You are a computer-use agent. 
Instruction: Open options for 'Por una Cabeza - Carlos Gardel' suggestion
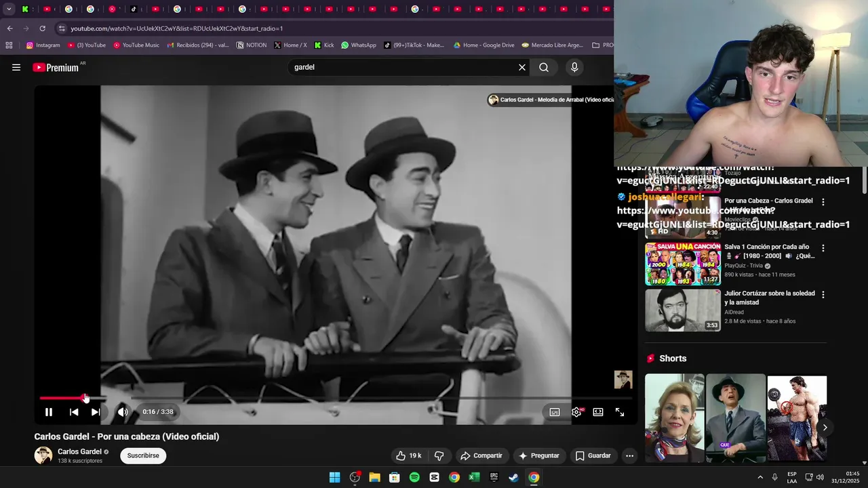click(x=823, y=202)
